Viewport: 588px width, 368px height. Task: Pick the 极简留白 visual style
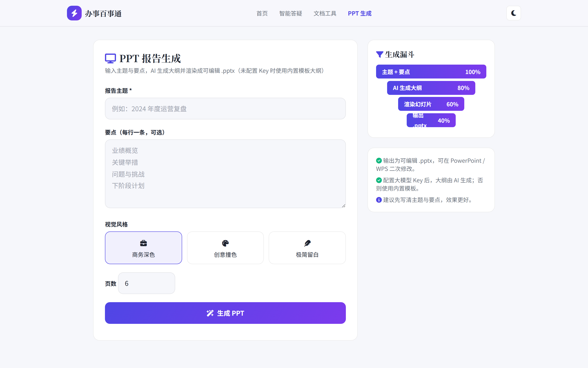tap(307, 248)
